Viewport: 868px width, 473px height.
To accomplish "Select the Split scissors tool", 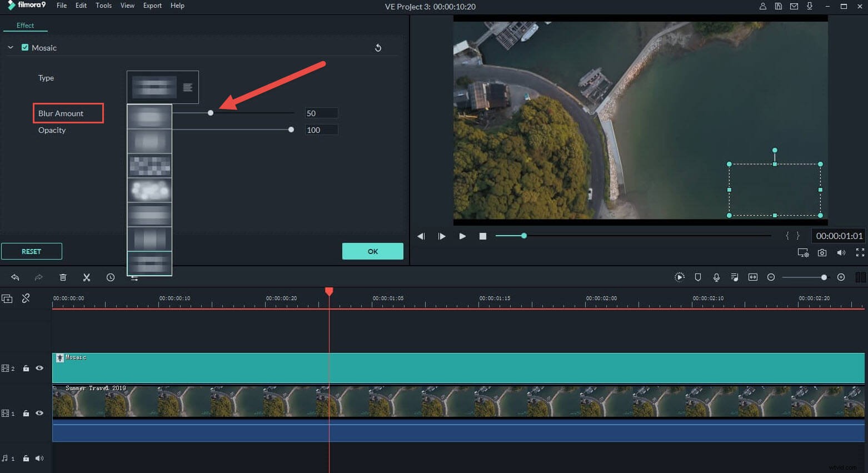I will (x=86, y=277).
